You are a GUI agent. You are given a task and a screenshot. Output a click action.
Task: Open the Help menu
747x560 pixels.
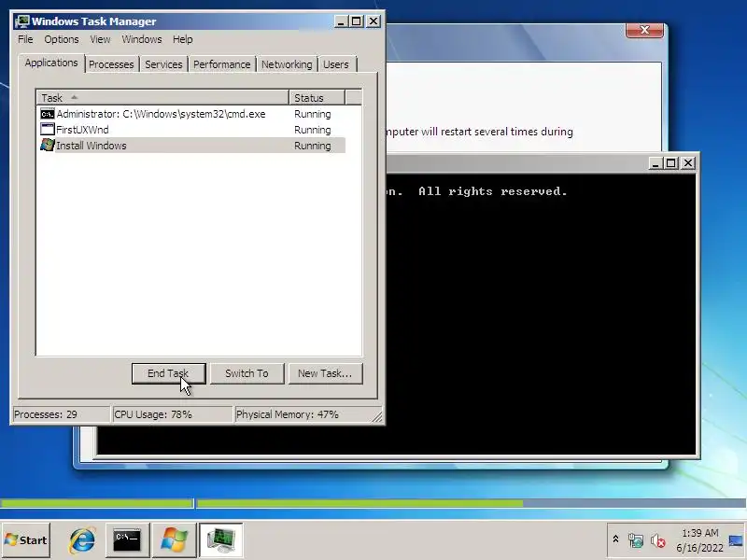[182, 39]
